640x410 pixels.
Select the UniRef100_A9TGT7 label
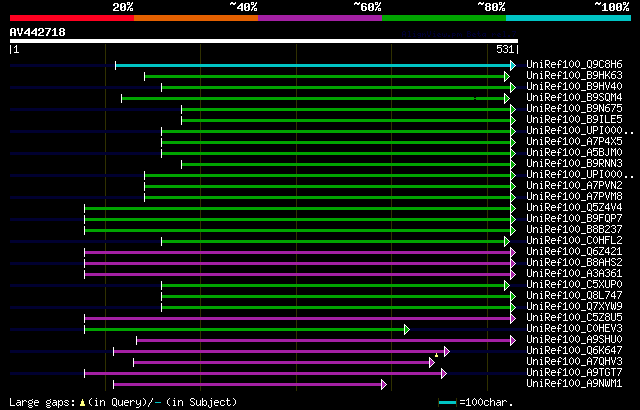tap(574, 373)
